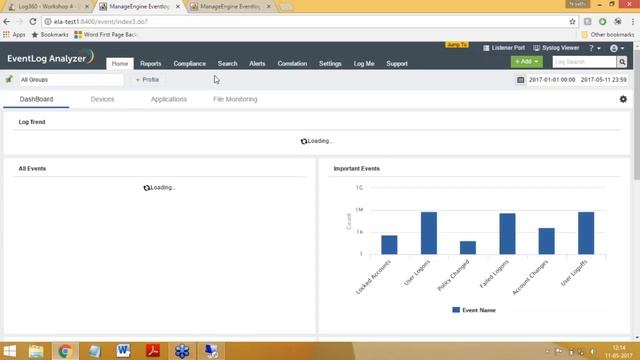The width and height of the screenshot is (640, 360).
Task: Open File Explorer from the taskbar
Action: click(36, 351)
